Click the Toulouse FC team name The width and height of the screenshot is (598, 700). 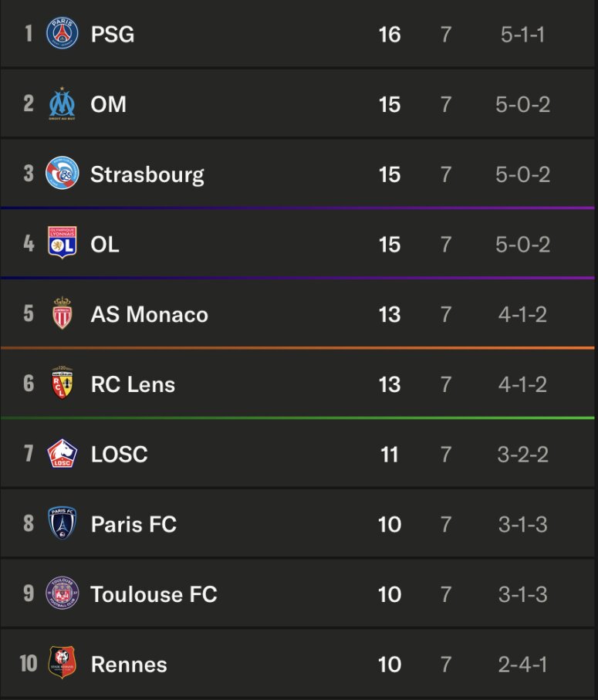pyautogui.click(x=154, y=594)
